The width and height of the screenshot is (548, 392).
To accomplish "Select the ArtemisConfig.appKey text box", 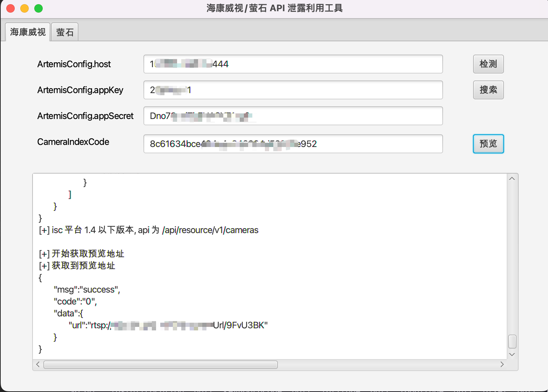I will click(293, 90).
